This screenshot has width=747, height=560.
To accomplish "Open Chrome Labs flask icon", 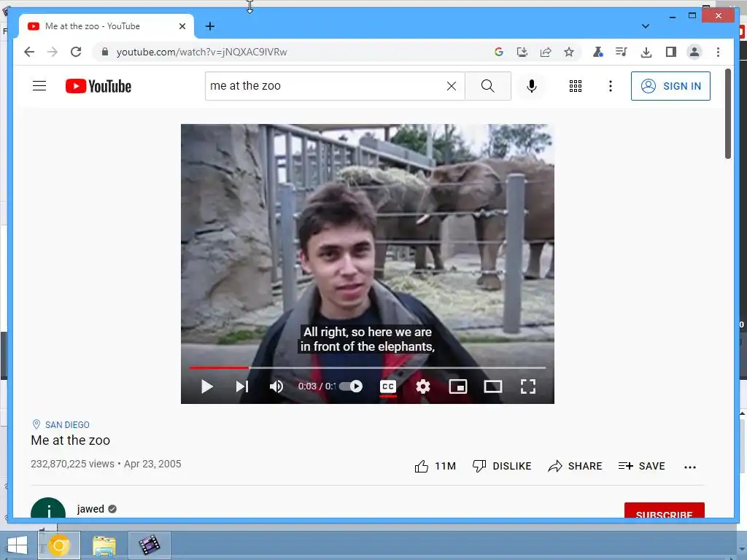I will point(598,52).
